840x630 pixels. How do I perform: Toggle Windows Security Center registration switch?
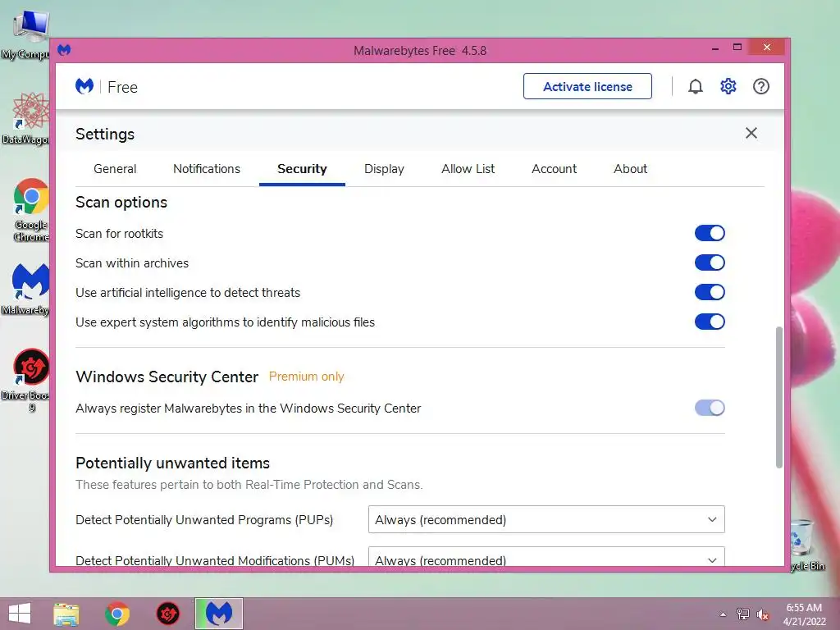pyautogui.click(x=710, y=408)
